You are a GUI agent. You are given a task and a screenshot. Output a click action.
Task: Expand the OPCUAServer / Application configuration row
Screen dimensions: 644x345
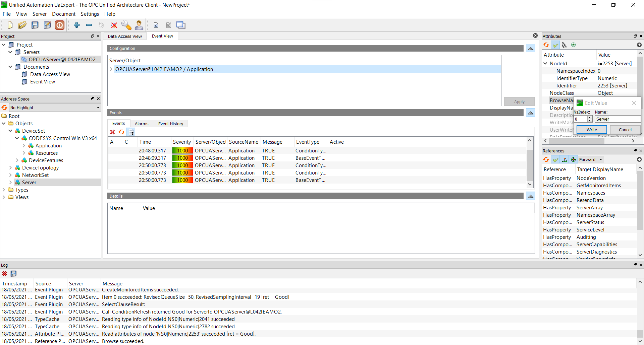click(x=111, y=69)
